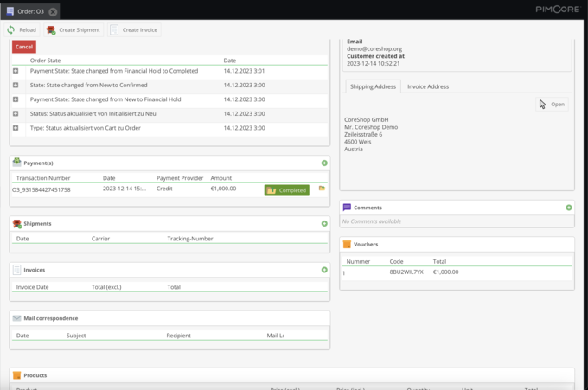The image size is (588, 390).
Task: Click the Subject column header in Mail correspondence
Action: pyautogui.click(x=76, y=336)
